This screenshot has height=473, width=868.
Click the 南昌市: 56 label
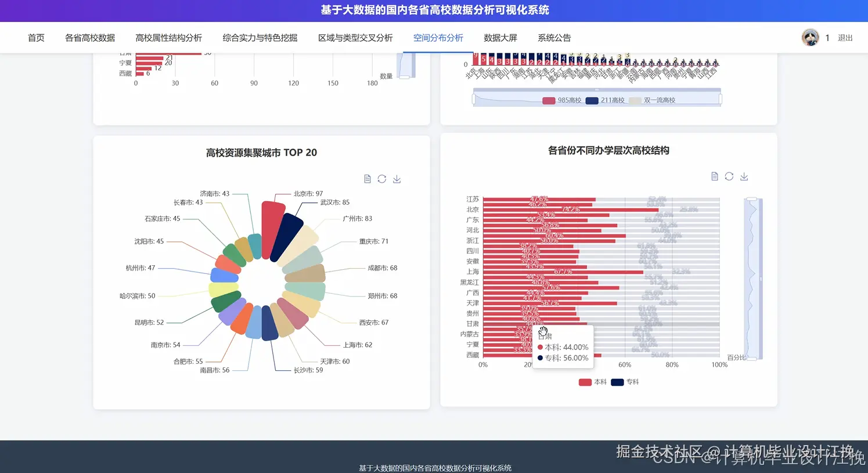(215, 370)
